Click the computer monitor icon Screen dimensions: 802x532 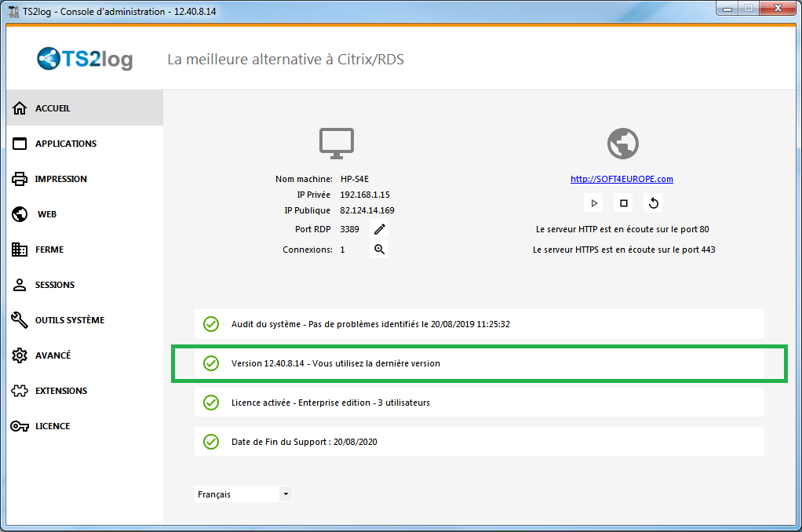click(337, 144)
